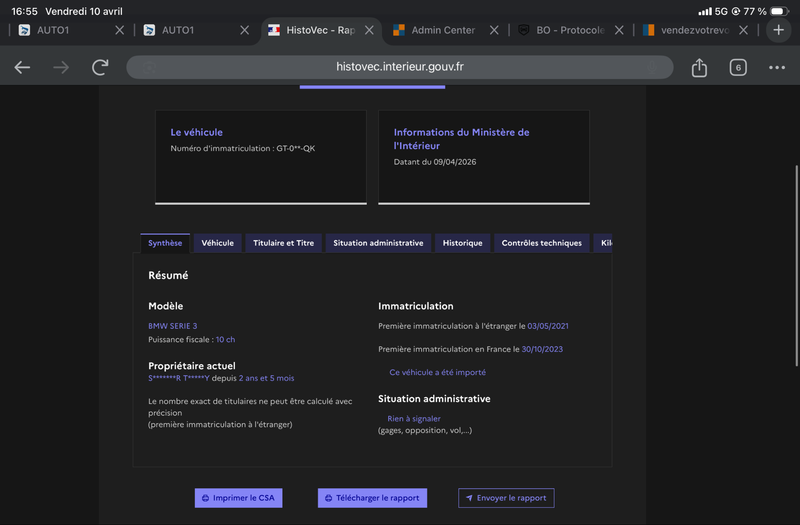Open the Contrôles techniques tab

coord(541,243)
